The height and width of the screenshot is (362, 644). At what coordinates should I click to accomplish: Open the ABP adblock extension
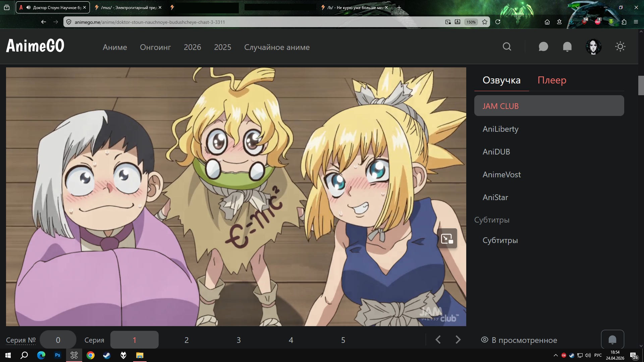(598, 22)
